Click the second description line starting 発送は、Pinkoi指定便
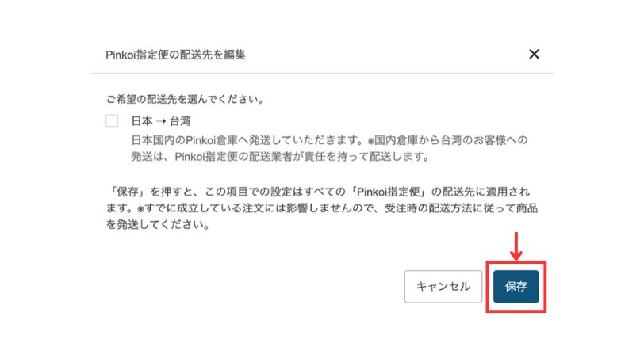This screenshot has height=362, width=644. [280, 157]
